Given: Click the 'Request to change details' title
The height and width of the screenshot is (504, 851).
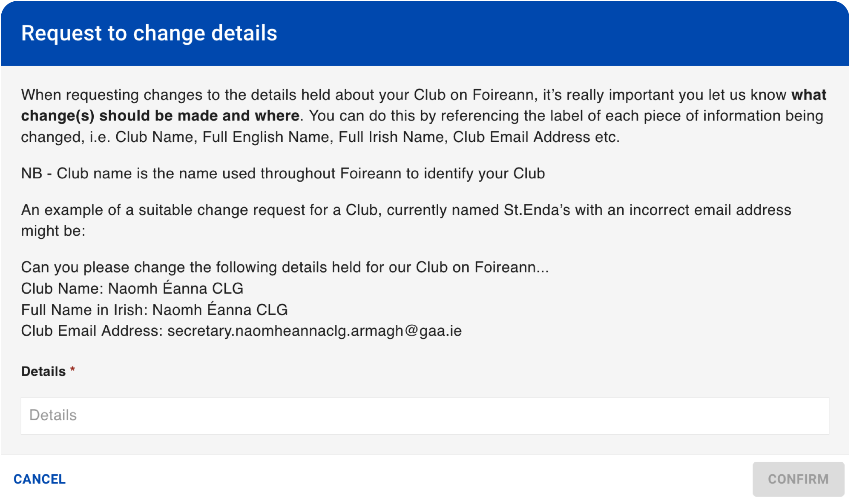Looking at the screenshot, I should click(149, 33).
